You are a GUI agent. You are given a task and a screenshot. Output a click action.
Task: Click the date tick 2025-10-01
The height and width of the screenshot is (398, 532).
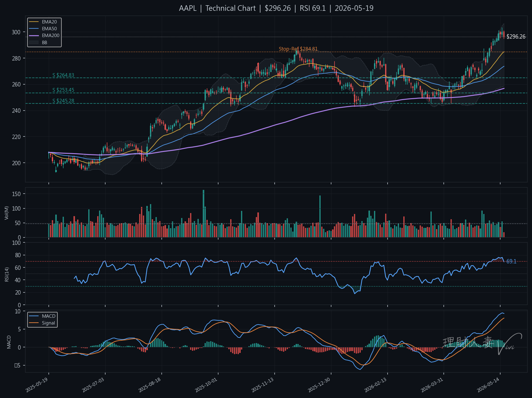pos(206,385)
